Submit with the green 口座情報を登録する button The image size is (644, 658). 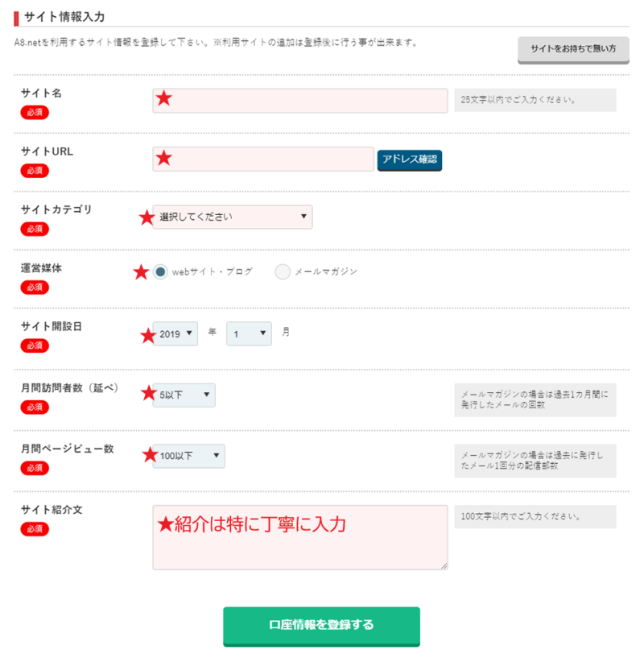pos(321,626)
